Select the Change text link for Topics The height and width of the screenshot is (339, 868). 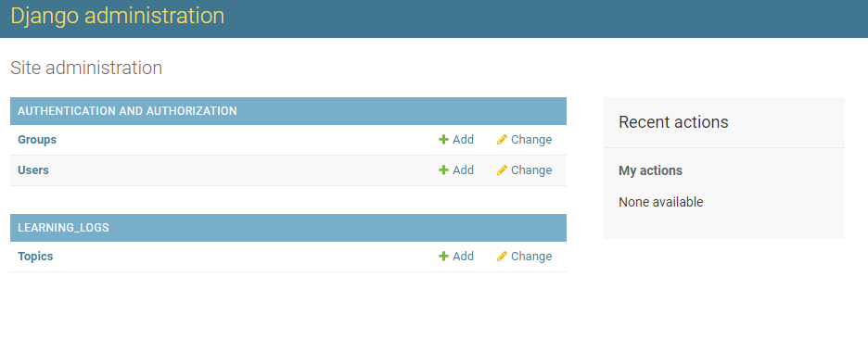pyautogui.click(x=531, y=257)
